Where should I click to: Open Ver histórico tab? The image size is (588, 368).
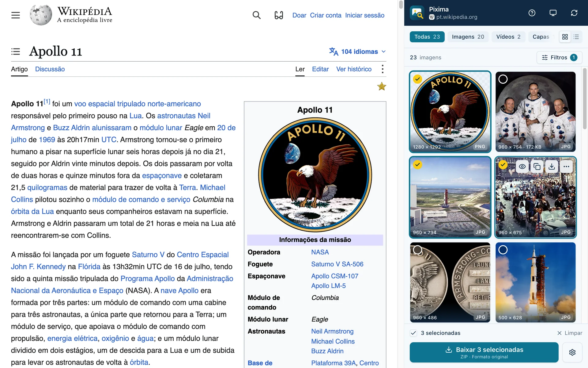tap(354, 69)
